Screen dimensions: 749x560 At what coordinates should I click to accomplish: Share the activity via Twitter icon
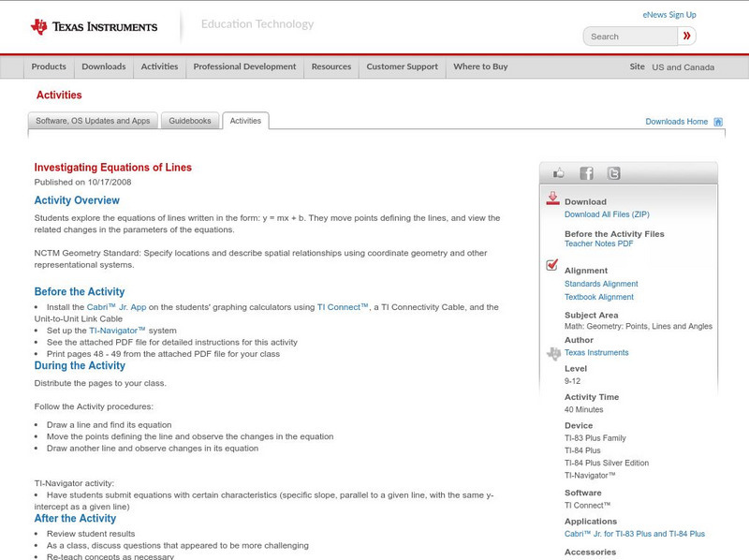click(613, 173)
